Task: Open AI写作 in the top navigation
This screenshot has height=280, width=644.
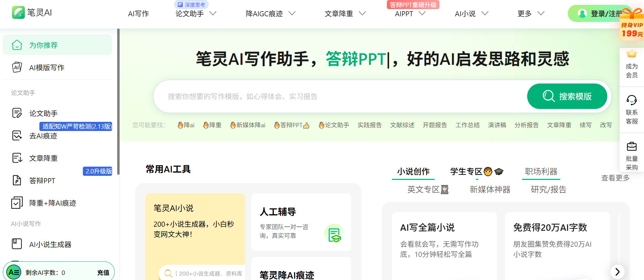Action: click(138, 14)
